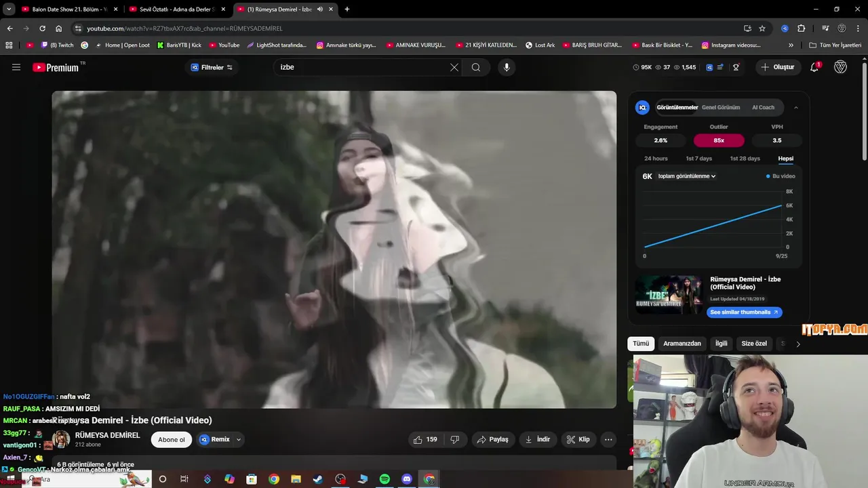Select the 1st 28 days range

[x=745, y=159]
